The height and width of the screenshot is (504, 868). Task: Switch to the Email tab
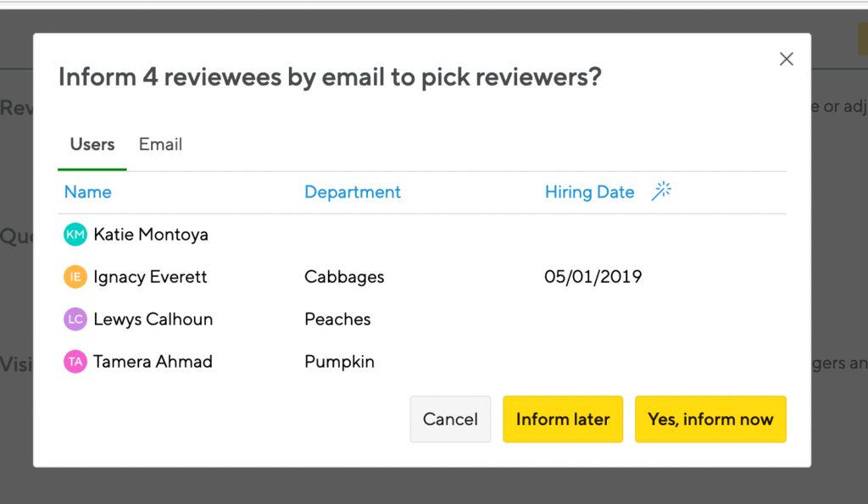point(160,144)
